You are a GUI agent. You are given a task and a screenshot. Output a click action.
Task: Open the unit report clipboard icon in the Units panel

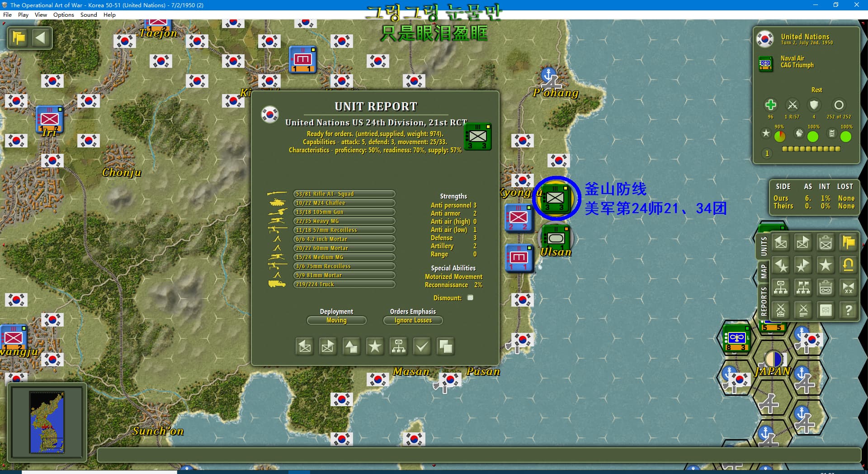[x=826, y=243]
